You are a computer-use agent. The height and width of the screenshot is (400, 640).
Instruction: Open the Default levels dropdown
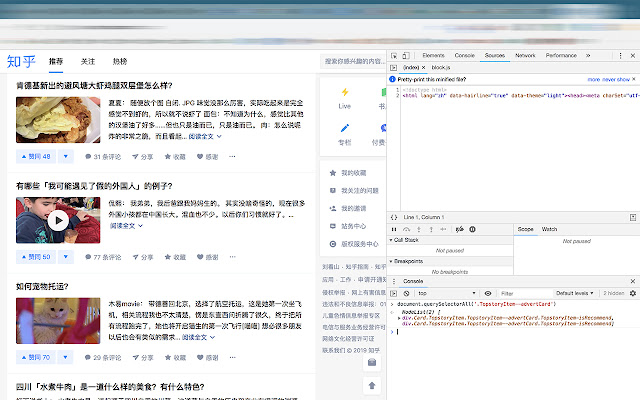pyautogui.click(x=574, y=293)
